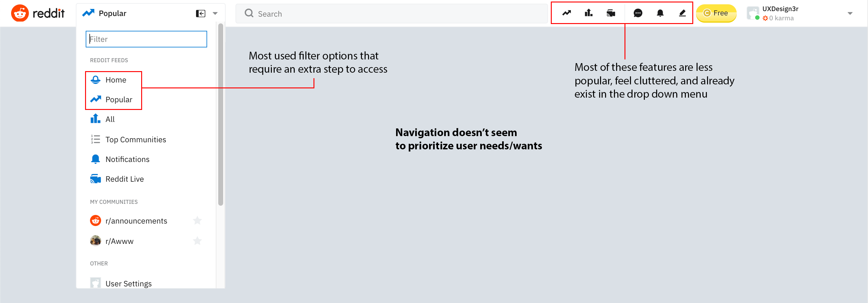Viewport: 868px width, 303px height.
Task: Go to the Reddit logo home
Action: [38, 13]
